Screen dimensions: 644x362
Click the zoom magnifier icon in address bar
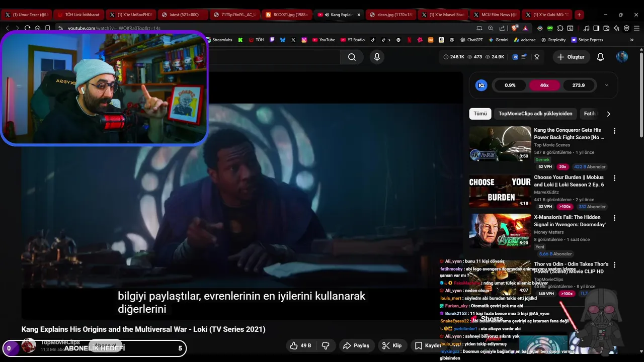click(491, 28)
